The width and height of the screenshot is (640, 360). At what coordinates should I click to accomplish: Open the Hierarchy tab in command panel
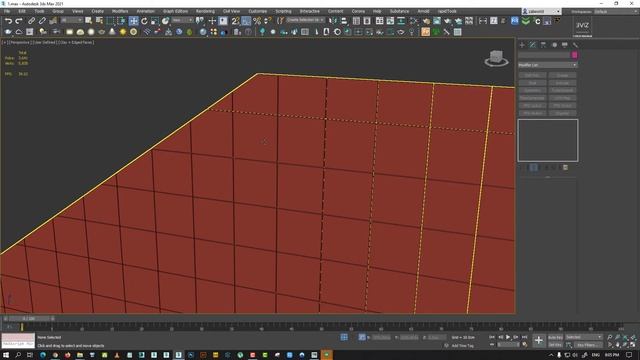pos(543,45)
